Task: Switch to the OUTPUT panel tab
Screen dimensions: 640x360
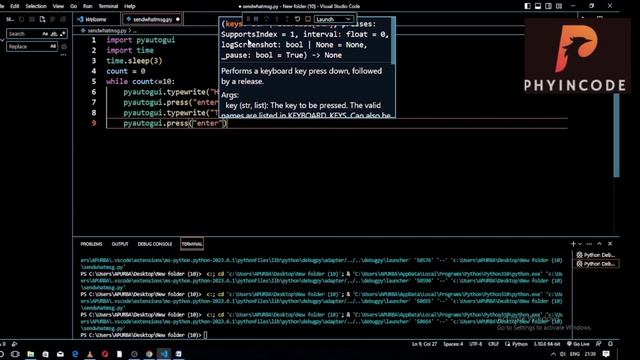Action: (120, 244)
